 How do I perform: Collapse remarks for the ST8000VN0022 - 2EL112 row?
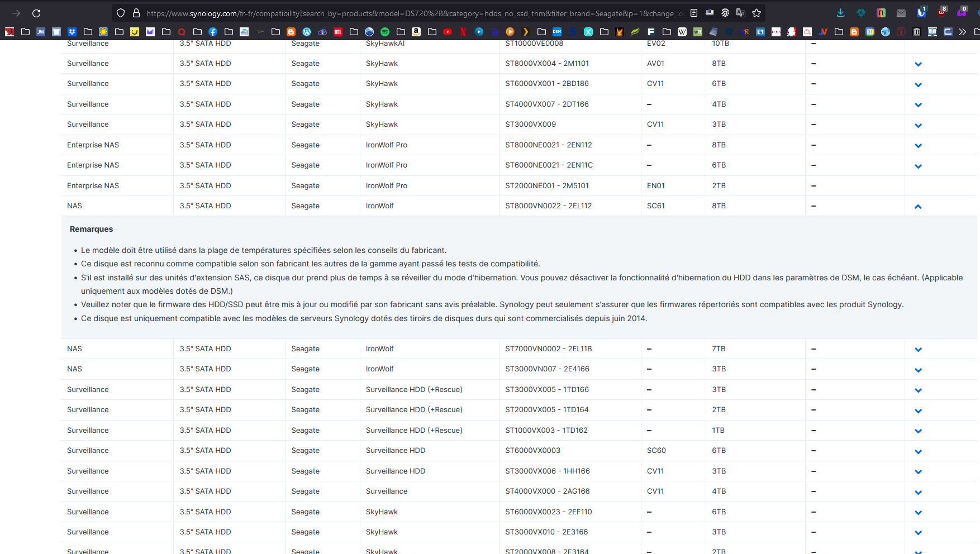(918, 206)
